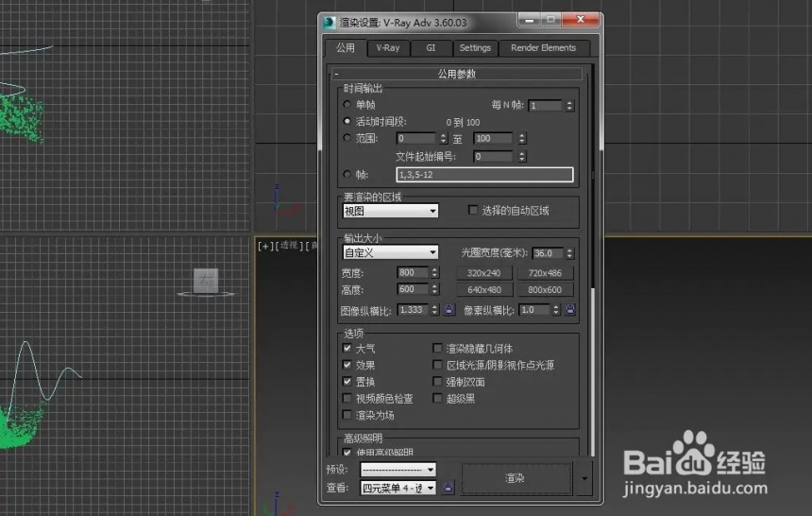This screenshot has height=516, width=812.
Task: Click the 渲染 render button
Action: click(516, 478)
